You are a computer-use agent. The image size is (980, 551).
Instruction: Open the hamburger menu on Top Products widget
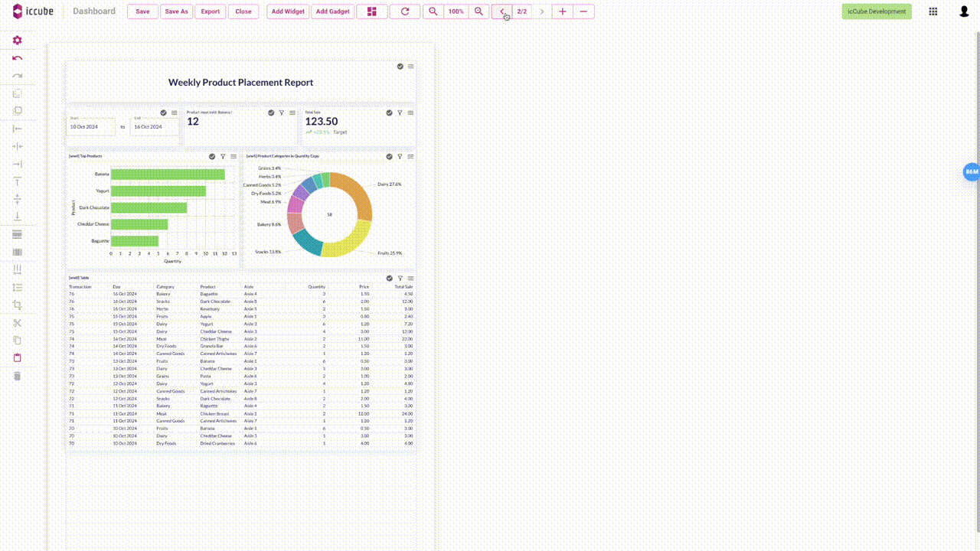(x=234, y=156)
